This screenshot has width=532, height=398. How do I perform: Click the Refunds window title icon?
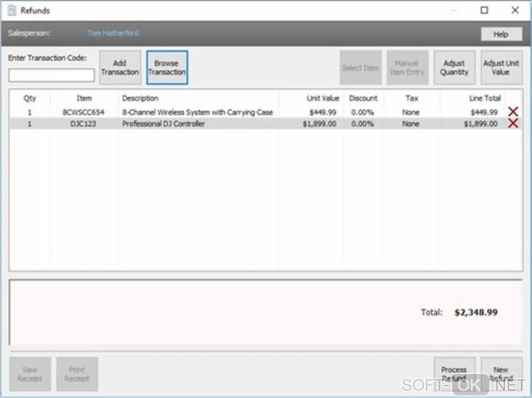(12, 10)
